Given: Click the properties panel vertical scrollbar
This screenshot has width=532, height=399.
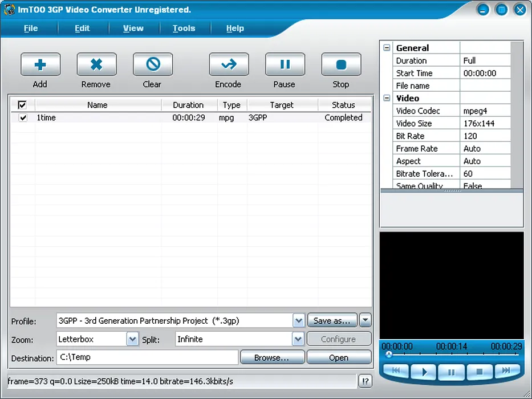Looking at the screenshot, I should pyautogui.click(x=517, y=115).
